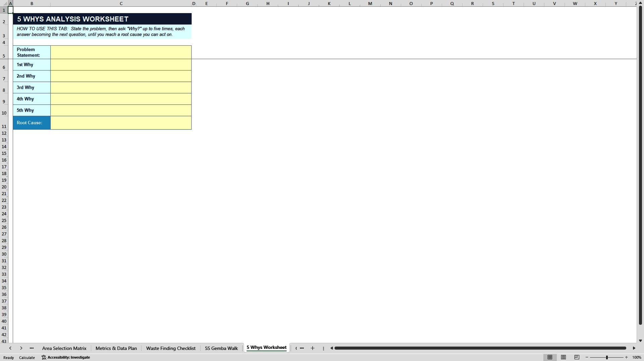Select the 5 Whys Worksheet tab
The height and width of the screenshot is (361, 644).
point(267,348)
